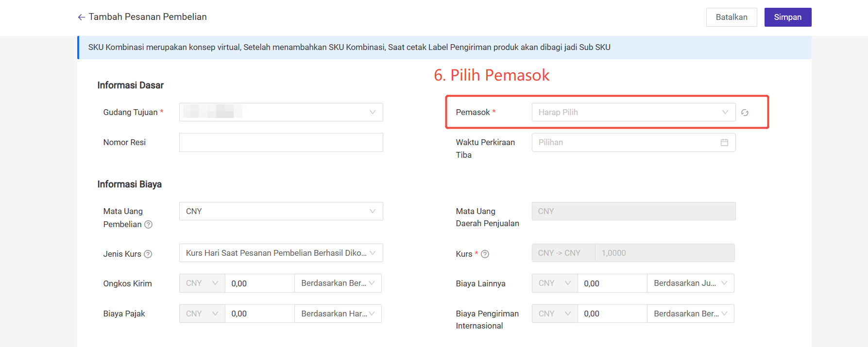Open Biaya Lainnya allocation method dropdown
Viewport: 868px width, 347px height.
(690, 283)
